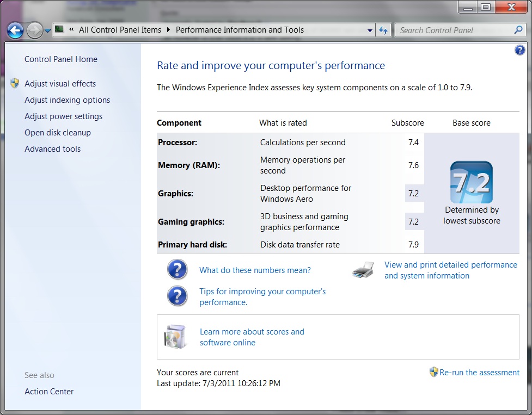532x415 pixels.
Task: Click the 7.2 base score badge
Action: (472, 182)
